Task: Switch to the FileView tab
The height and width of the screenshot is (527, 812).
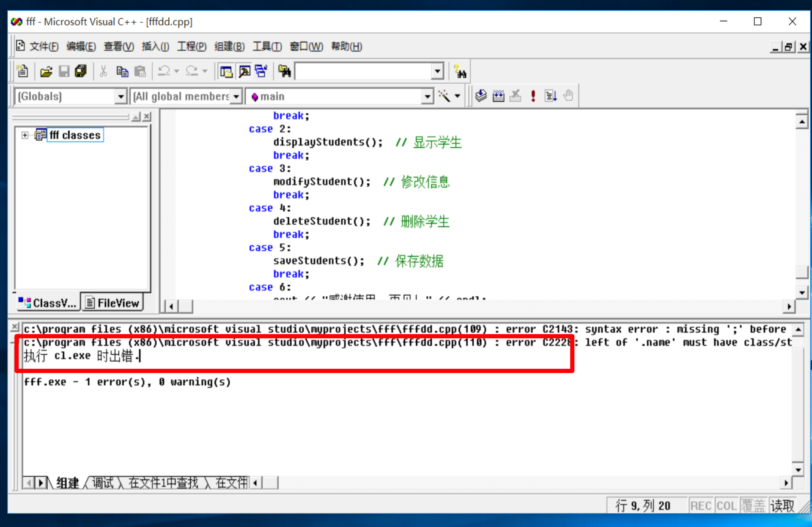Action: pyautogui.click(x=112, y=303)
